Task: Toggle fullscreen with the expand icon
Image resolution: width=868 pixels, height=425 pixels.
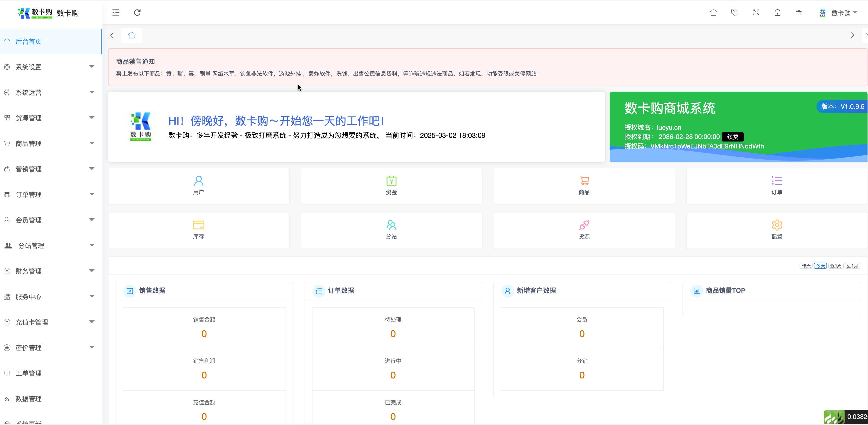Action: [x=756, y=13]
